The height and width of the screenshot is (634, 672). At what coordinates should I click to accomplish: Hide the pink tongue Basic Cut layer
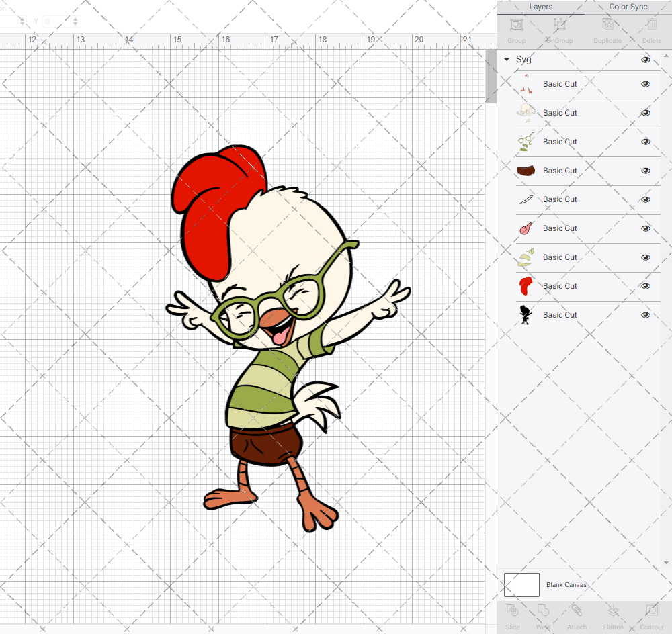645,228
